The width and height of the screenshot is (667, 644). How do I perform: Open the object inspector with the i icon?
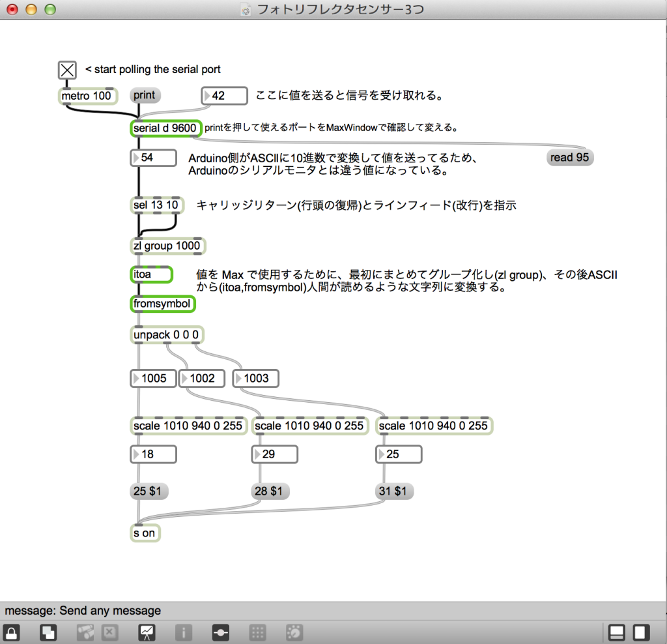(x=184, y=632)
